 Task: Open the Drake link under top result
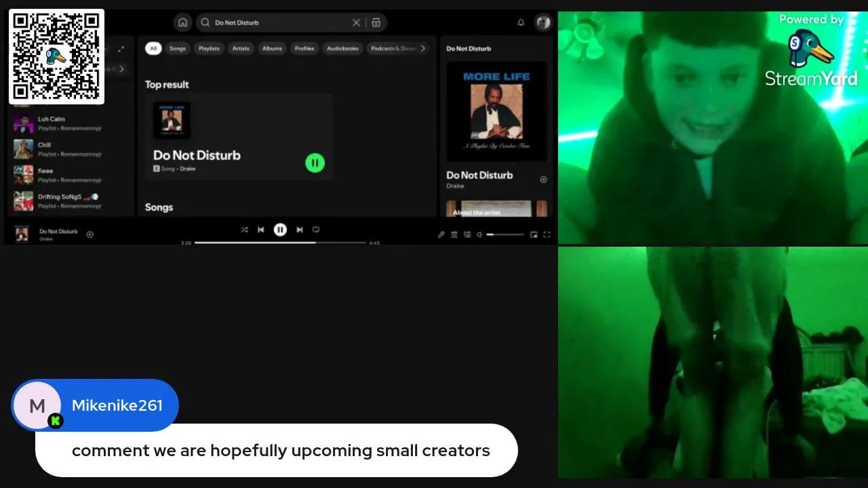(x=187, y=169)
